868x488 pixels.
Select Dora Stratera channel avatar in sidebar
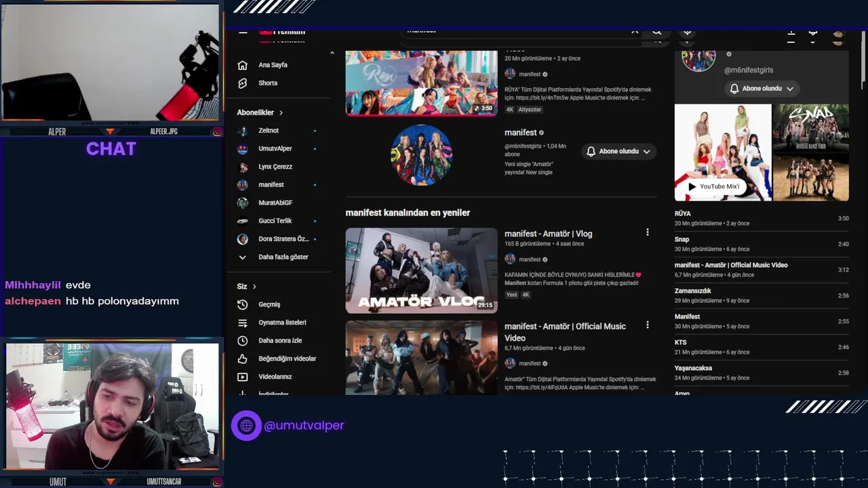(x=243, y=239)
